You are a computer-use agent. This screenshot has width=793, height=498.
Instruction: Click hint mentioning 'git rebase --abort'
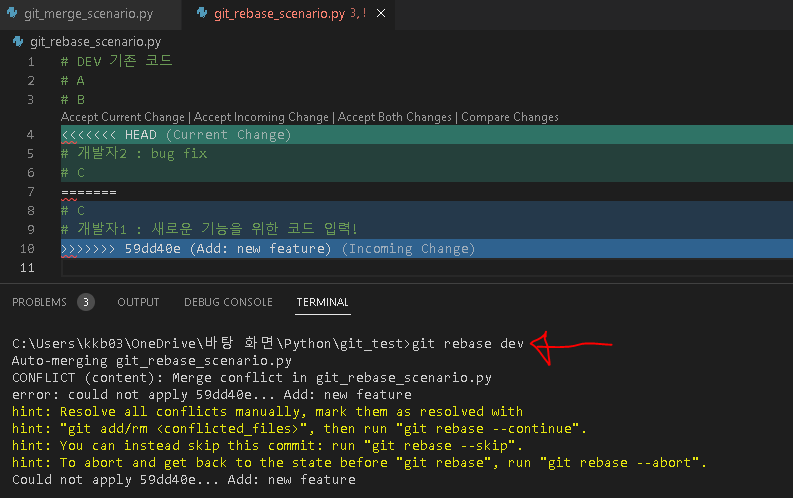359,463
